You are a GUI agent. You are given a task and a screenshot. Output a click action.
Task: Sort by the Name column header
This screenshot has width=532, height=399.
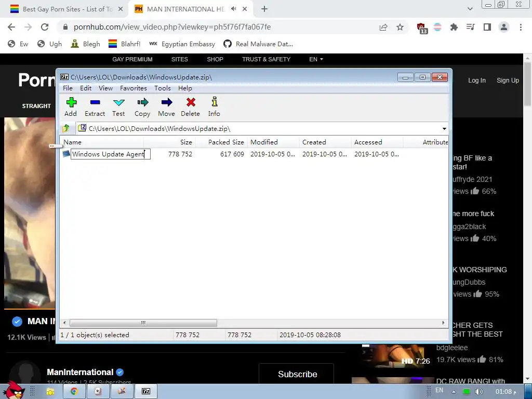[101, 142]
